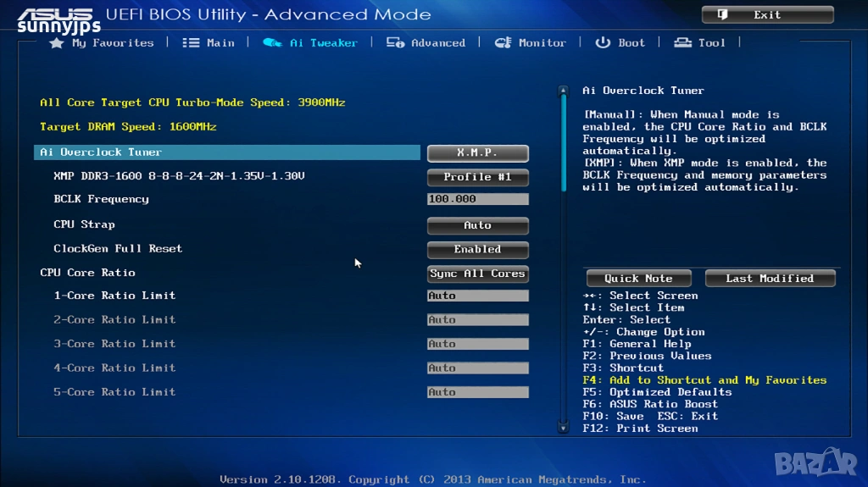The image size is (868, 487).
Task: Toggle the ClockGen Full Reset Enabled option
Action: click(x=477, y=250)
